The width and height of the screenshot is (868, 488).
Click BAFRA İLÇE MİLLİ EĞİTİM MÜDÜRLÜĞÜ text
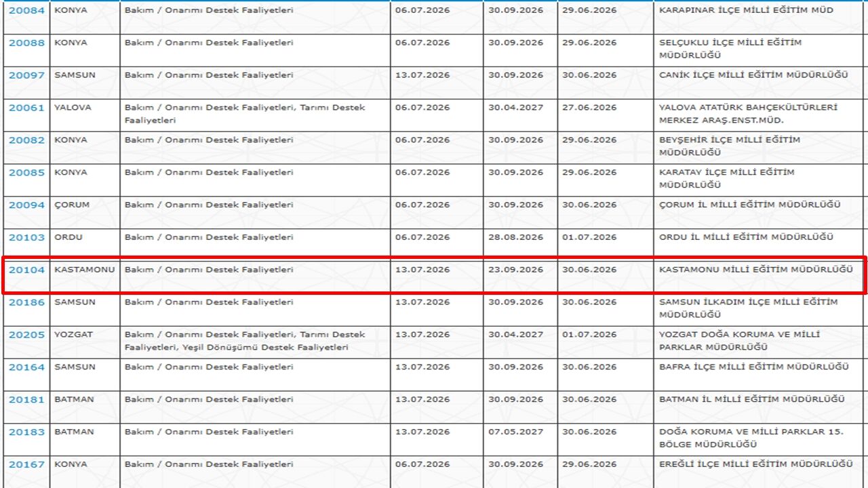coord(754,367)
